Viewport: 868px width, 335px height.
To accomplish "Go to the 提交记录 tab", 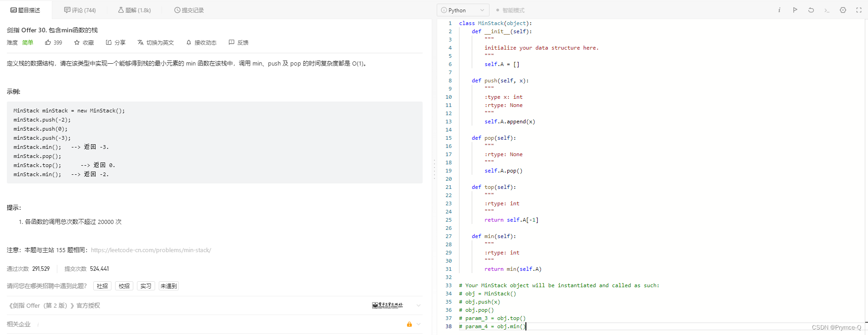I will tap(189, 10).
